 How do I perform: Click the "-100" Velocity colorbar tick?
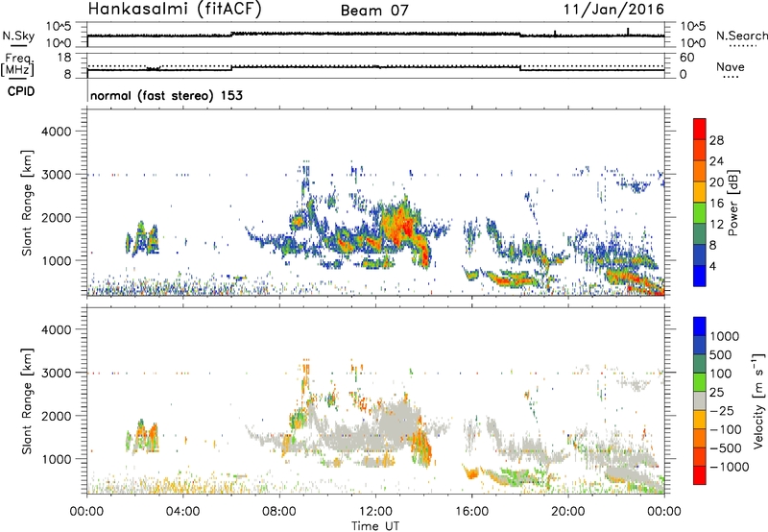pyautogui.click(x=726, y=429)
